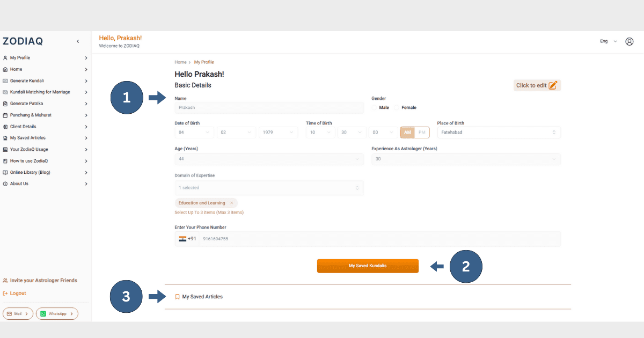Open the language Eng dropdown
The height and width of the screenshot is (338, 644).
click(609, 41)
